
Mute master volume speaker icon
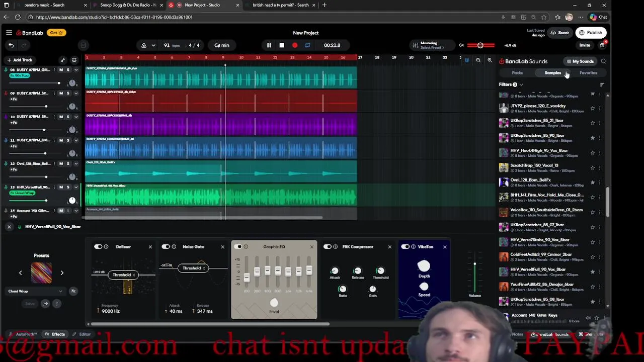click(461, 45)
